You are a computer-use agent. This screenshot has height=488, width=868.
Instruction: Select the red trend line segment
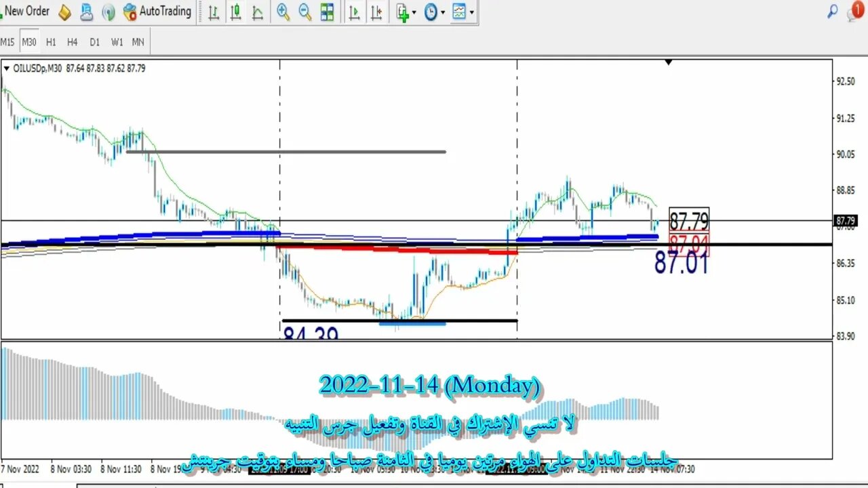click(x=397, y=250)
